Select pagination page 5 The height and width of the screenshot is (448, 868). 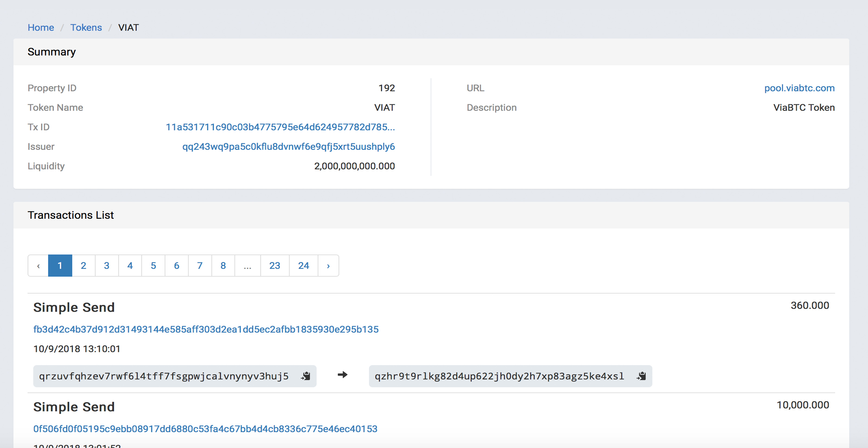click(153, 266)
